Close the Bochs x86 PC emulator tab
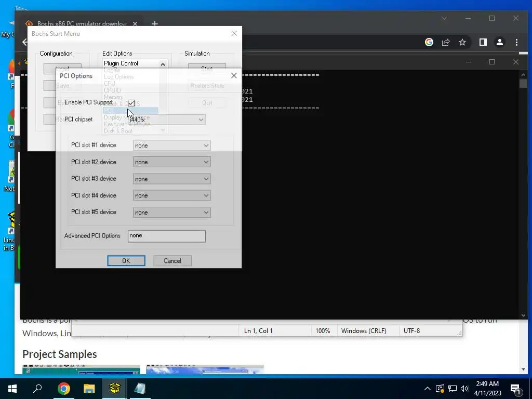 tap(135, 23)
